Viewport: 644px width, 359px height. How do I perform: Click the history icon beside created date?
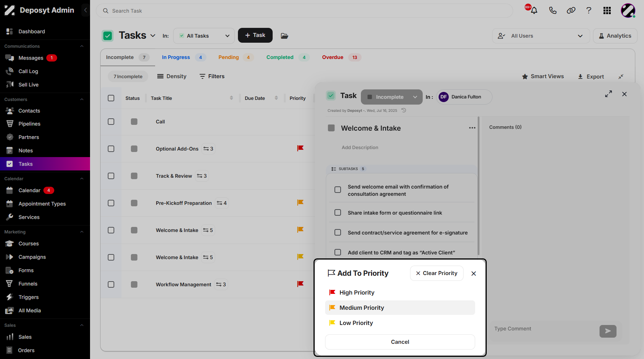[x=404, y=110]
